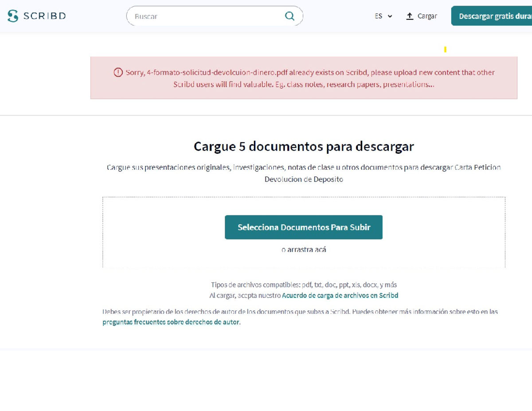
Task: Click the chevron next to ES
Action: click(x=390, y=16)
